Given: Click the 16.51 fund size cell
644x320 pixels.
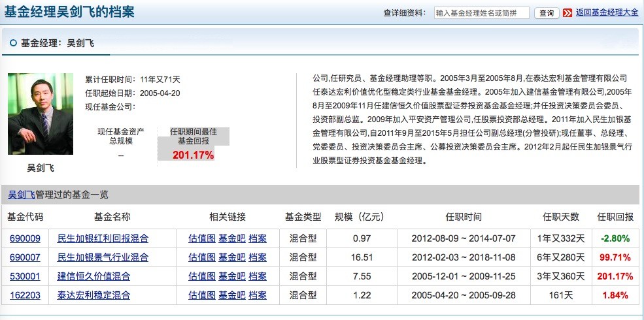Looking at the screenshot, I should click(362, 257).
